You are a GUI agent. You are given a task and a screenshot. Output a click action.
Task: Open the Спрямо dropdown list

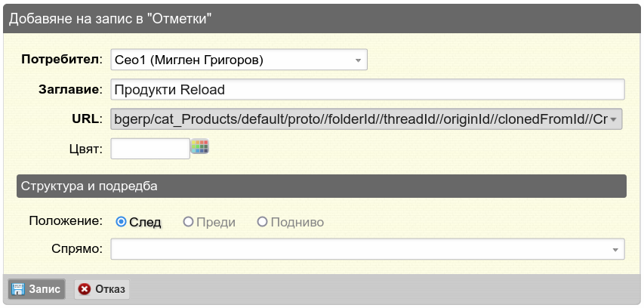click(368, 249)
